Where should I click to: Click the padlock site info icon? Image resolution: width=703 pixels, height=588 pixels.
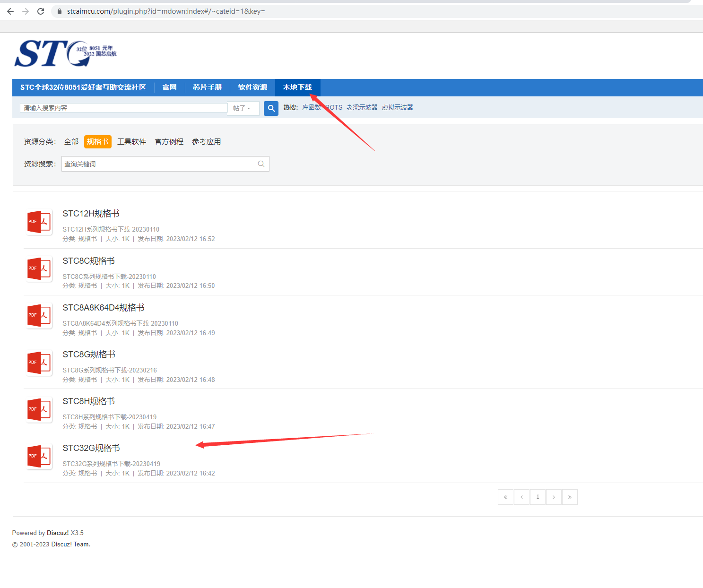(60, 11)
